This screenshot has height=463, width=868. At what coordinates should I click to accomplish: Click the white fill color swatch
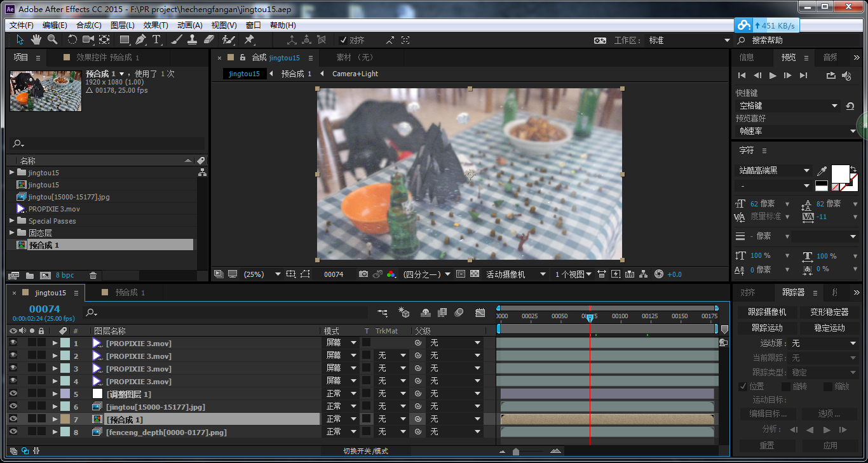tap(840, 173)
